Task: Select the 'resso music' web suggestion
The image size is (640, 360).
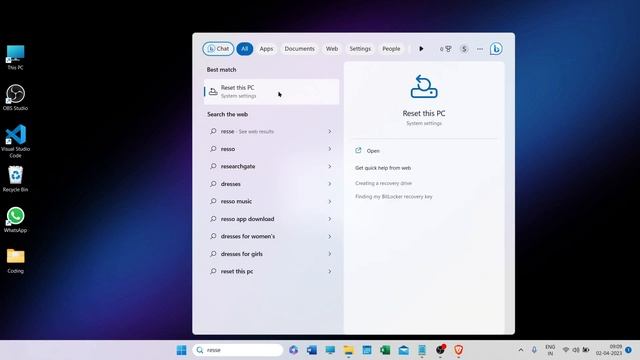Action: tap(271, 201)
